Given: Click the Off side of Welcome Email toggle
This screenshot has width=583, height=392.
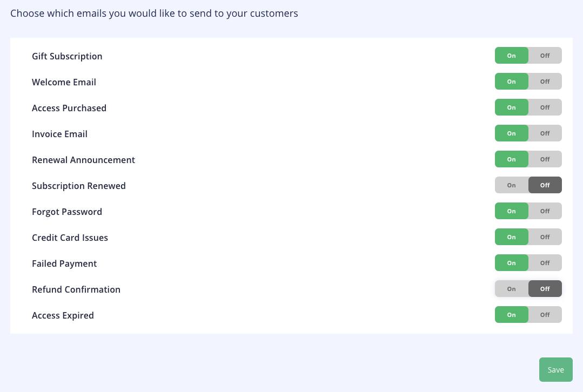Looking at the screenshot, I should coord(545,81).
